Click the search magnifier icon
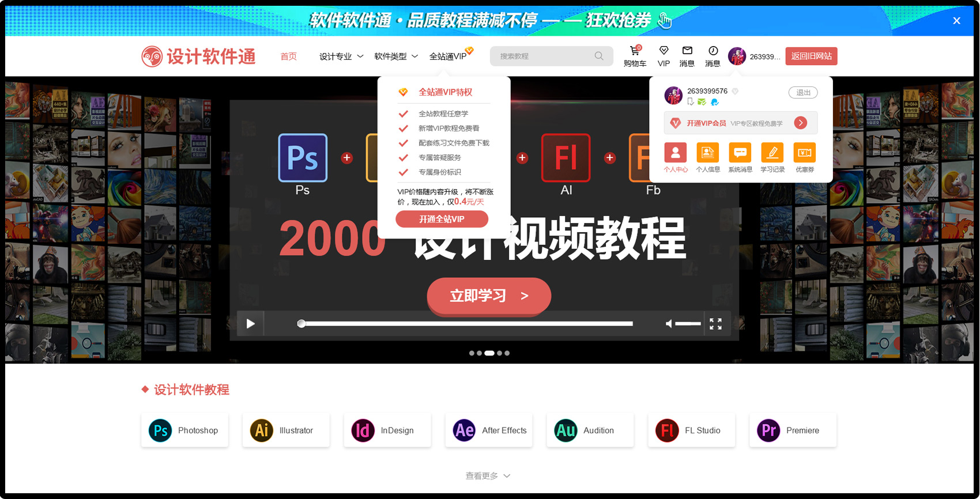 pos(599,56)
